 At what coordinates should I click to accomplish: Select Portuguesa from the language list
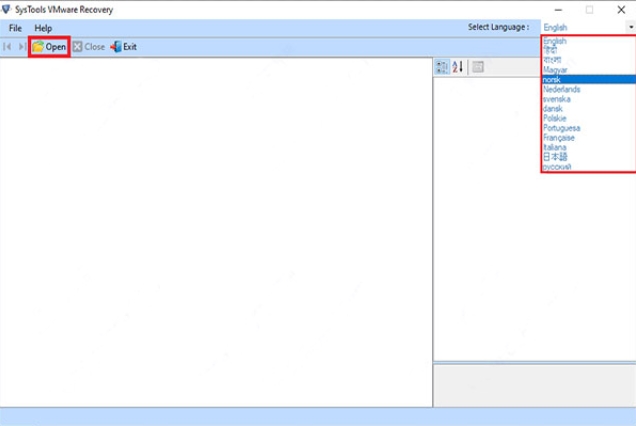589,128
